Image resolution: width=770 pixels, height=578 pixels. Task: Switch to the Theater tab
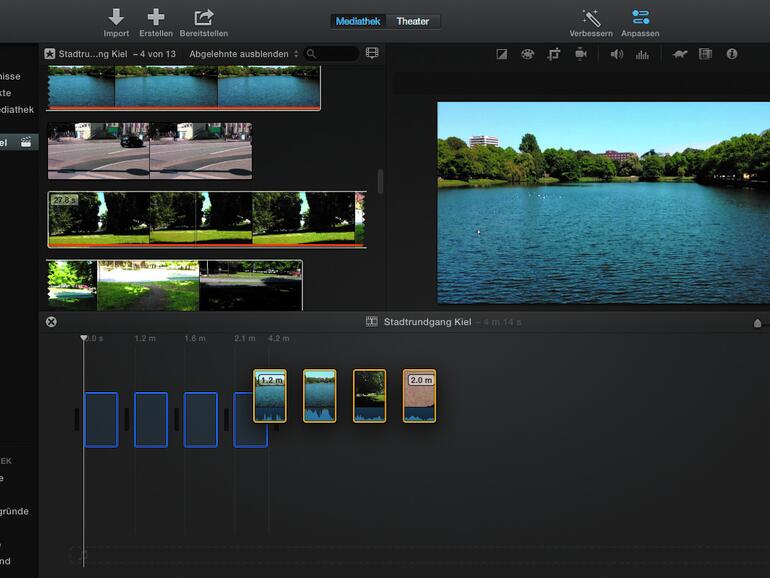412,21
